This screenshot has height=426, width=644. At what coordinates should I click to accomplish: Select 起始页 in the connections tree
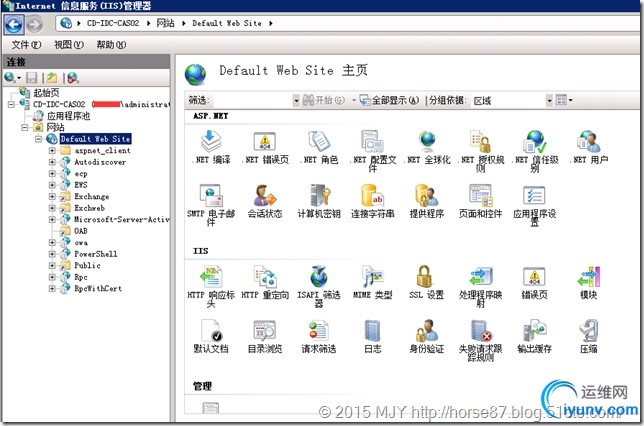(46, 92)
